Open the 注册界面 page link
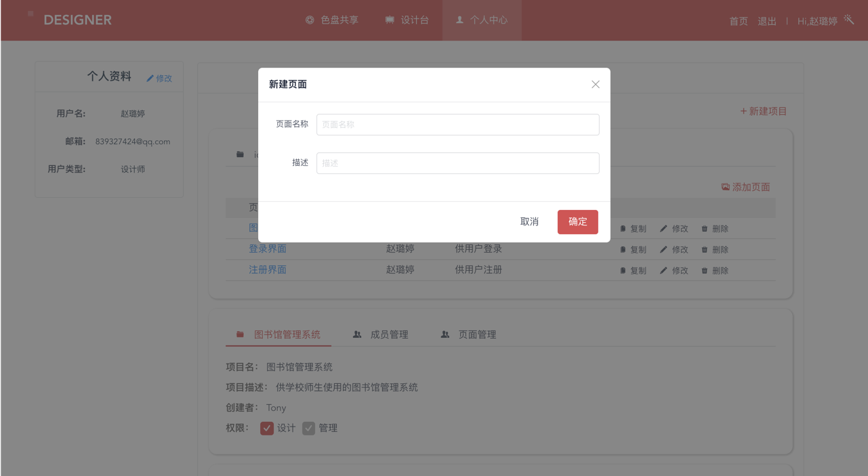Viewport: 868px width, 476px height. [268, 269]
